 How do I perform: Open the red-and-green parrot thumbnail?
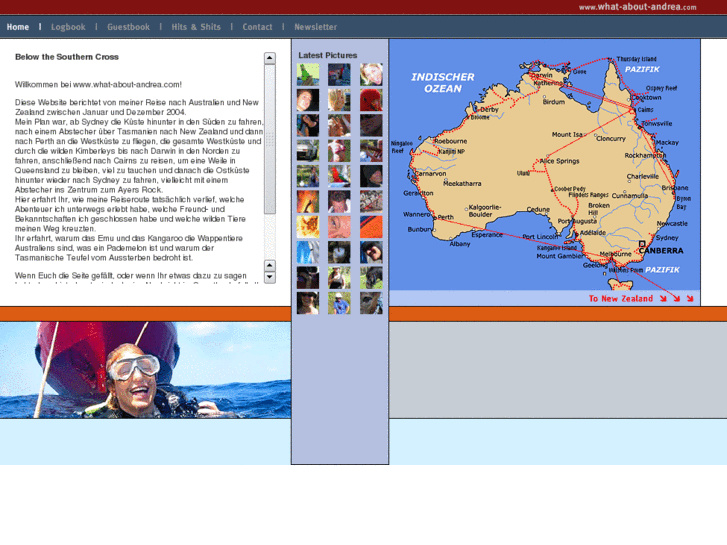(x=339, y=176)
